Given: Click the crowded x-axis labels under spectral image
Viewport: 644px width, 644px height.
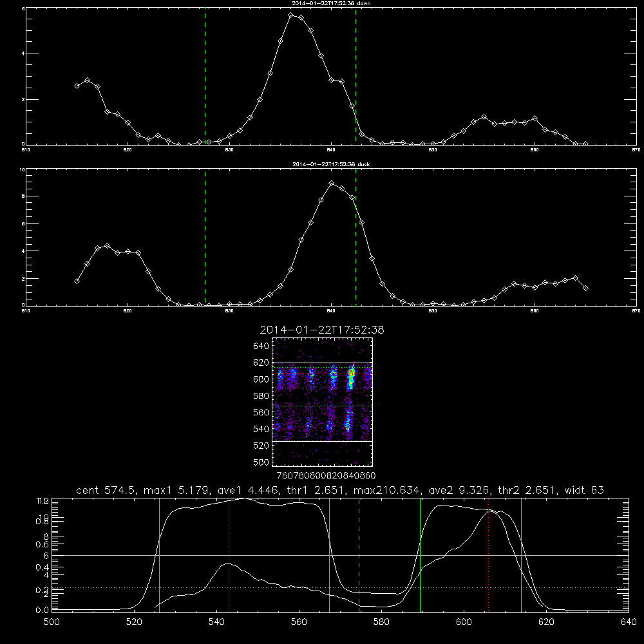Looking at the screenshot, I should tap(326, 476).
